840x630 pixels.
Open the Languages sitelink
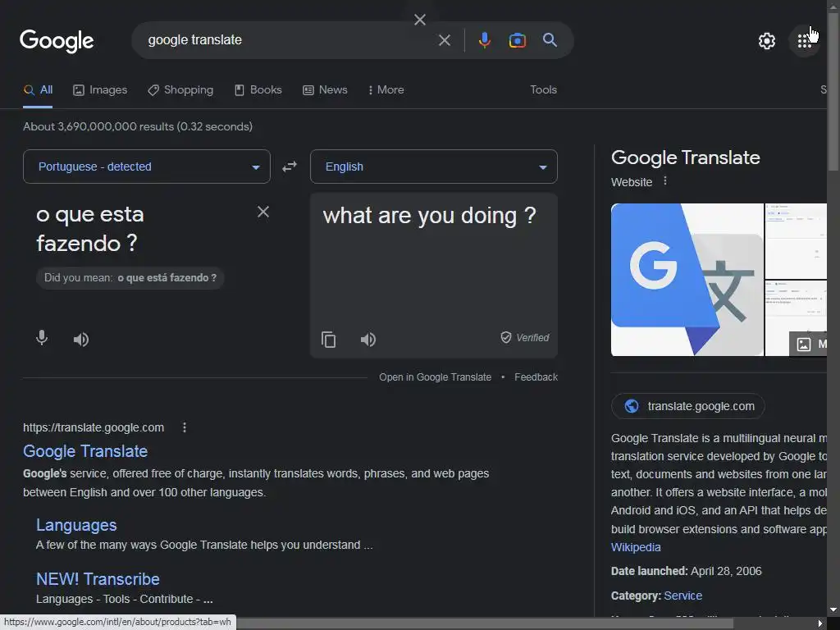(76, 525)
